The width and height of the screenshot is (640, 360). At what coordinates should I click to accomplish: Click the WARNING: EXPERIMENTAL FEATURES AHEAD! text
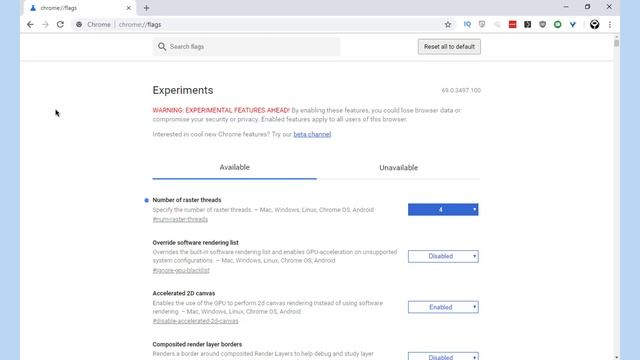click(221, 110)
